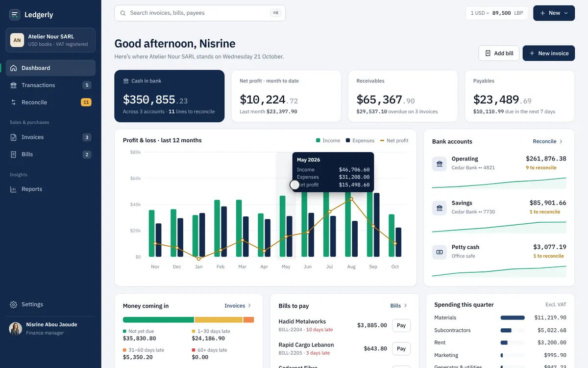
Task: Toggle the Income legend series
Action: pos(328,141)
